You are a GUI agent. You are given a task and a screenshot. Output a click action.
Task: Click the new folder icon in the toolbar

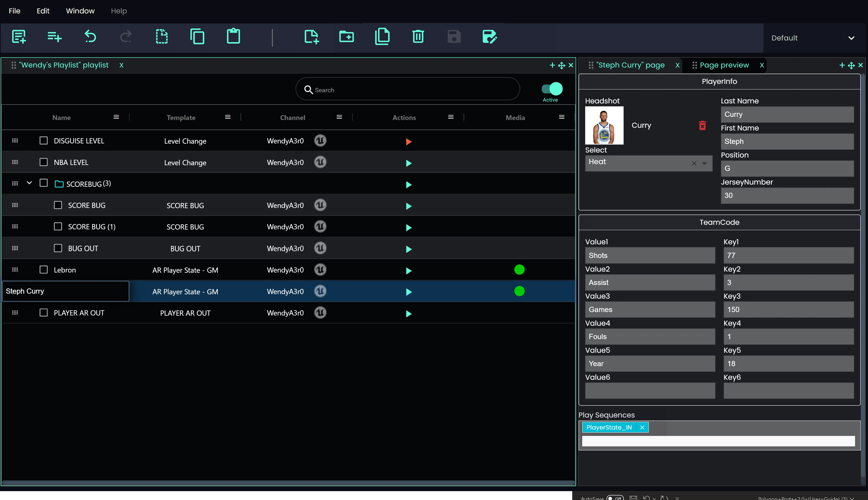coord(346,36)
